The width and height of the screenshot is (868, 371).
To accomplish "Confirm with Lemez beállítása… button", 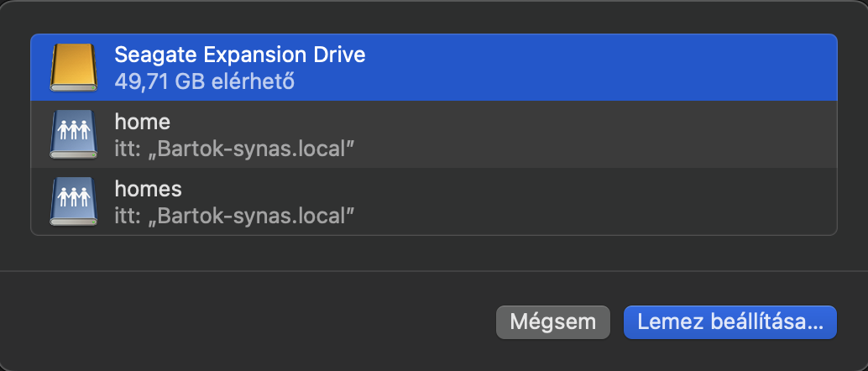I will (x=730, y=322).
